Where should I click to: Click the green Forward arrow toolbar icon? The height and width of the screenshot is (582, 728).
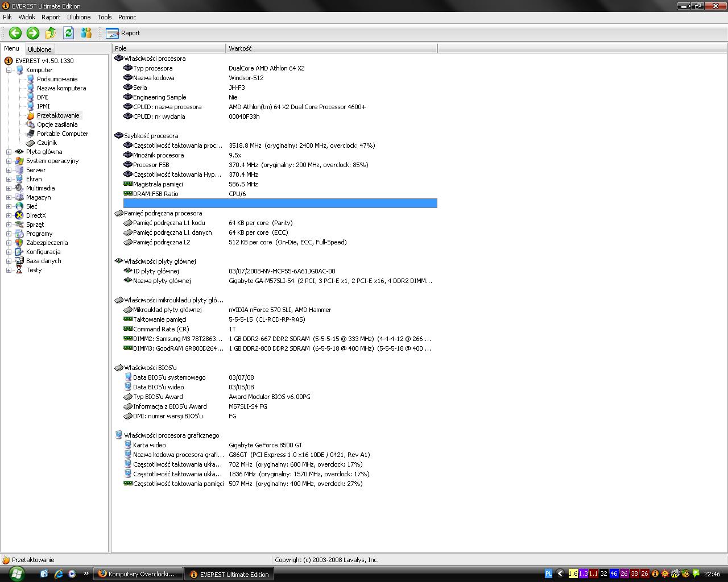[x=33, y=33]
